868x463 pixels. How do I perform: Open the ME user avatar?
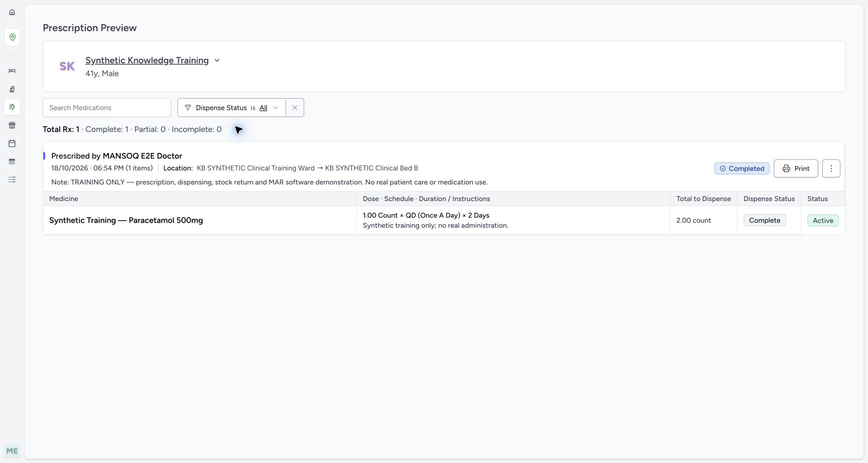(12, 451)
